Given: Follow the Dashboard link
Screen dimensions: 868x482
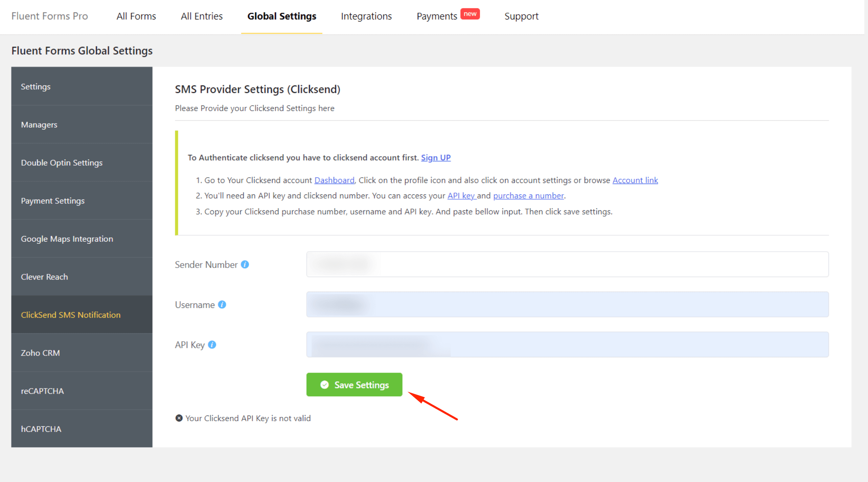Looking at the screenshot, I should coord(334,180).
